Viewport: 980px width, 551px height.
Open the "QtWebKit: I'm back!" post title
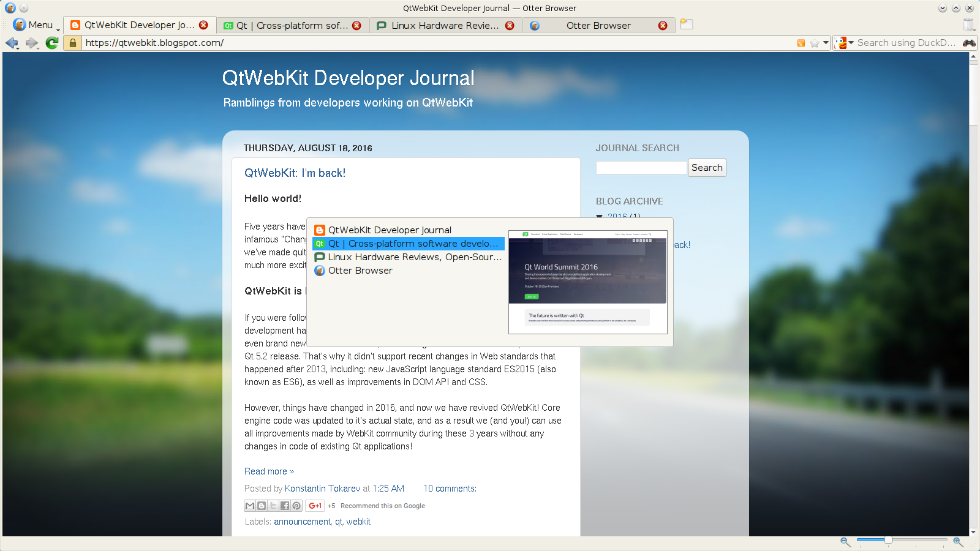(x=295, y=173)
